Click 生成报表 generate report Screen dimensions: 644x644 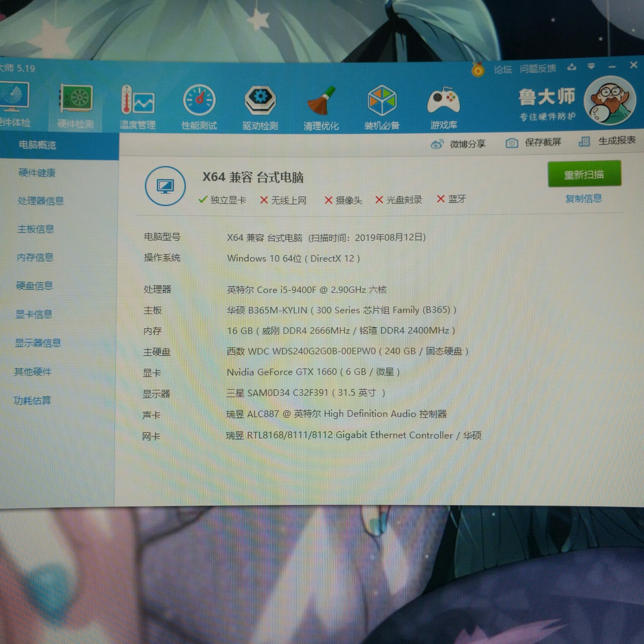(x=607, y=141)
